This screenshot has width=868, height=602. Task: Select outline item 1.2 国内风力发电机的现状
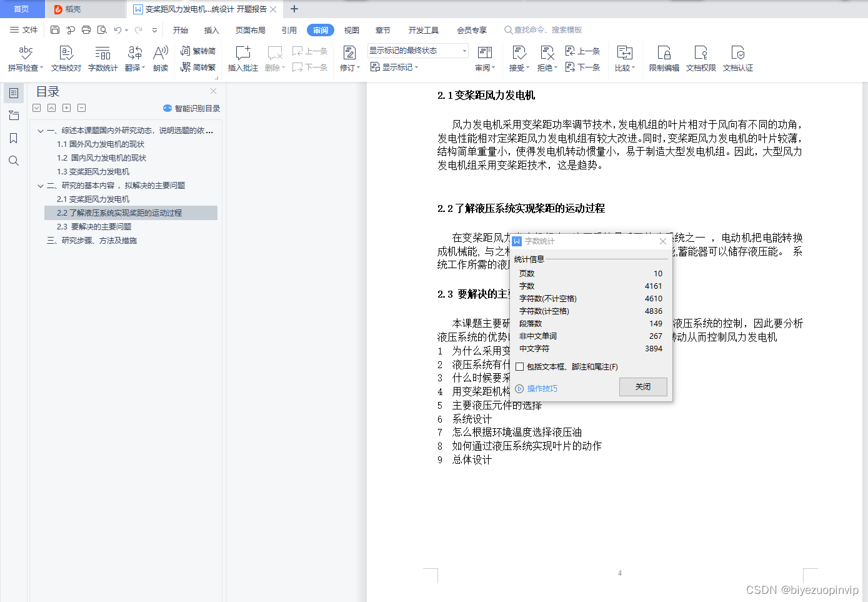(x=101, y=158)
